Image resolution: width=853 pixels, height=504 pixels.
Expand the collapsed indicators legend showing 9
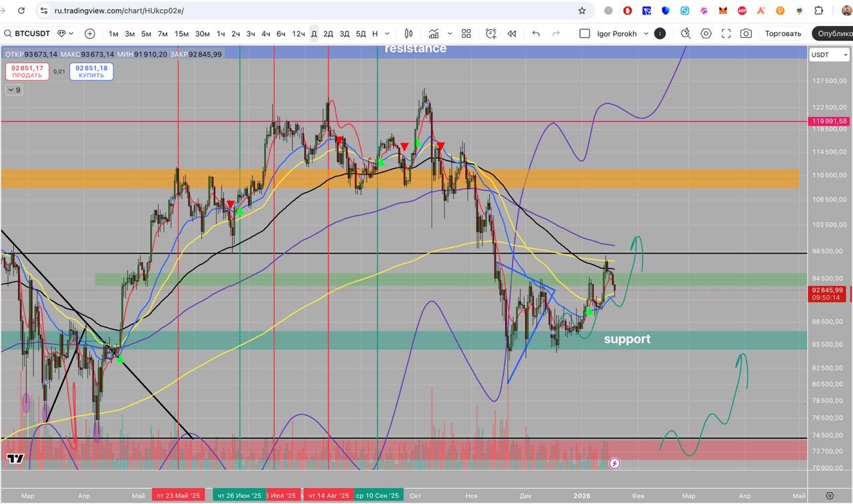pos(14,90)
